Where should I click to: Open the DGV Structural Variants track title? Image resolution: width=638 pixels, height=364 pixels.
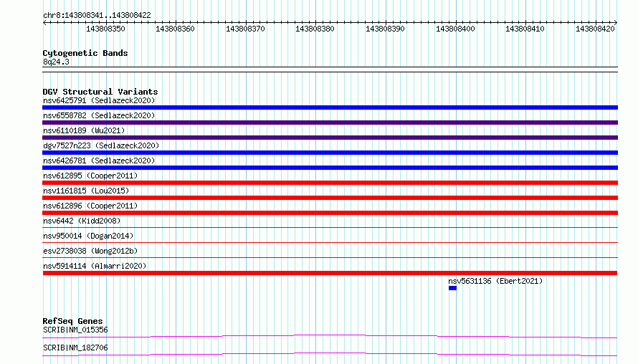[x=100, y=92]
